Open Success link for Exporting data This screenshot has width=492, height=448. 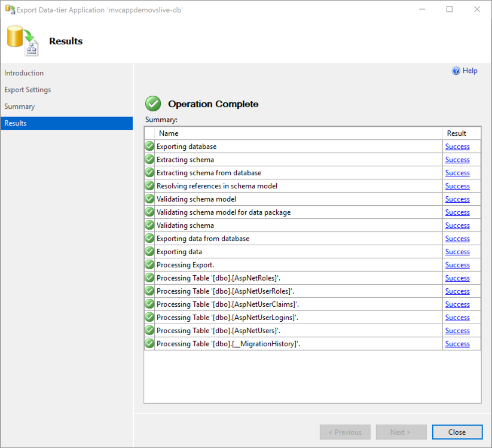click(457, 252)
